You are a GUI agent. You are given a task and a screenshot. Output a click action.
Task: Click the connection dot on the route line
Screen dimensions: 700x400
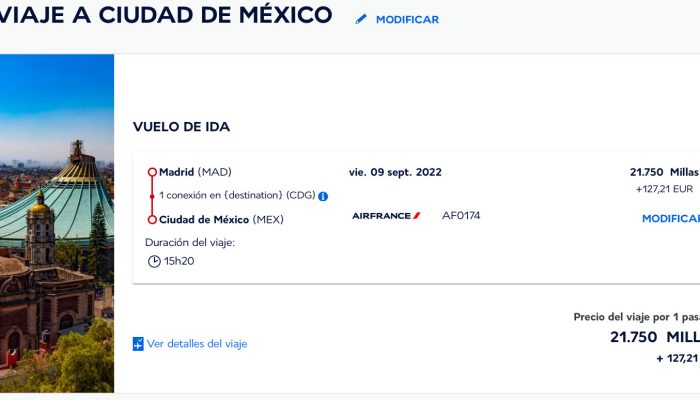click(152, 196)
